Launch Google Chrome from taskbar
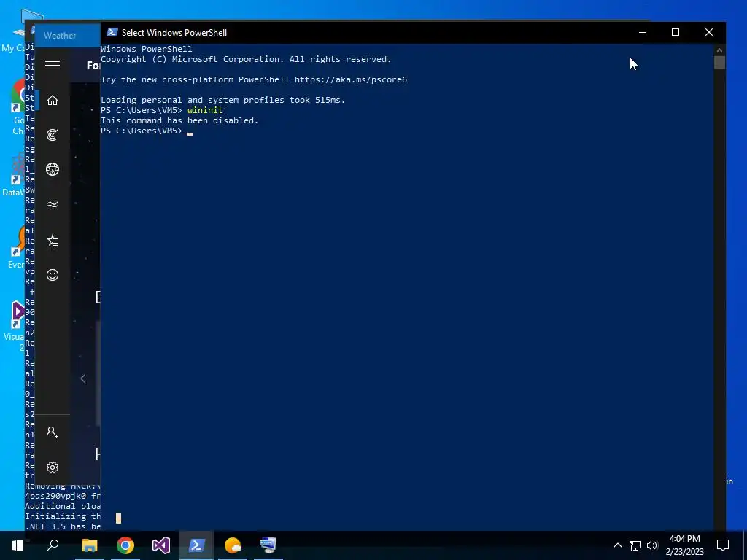Image resolution: width=747 pixels, height=560 pixels. 125,545
